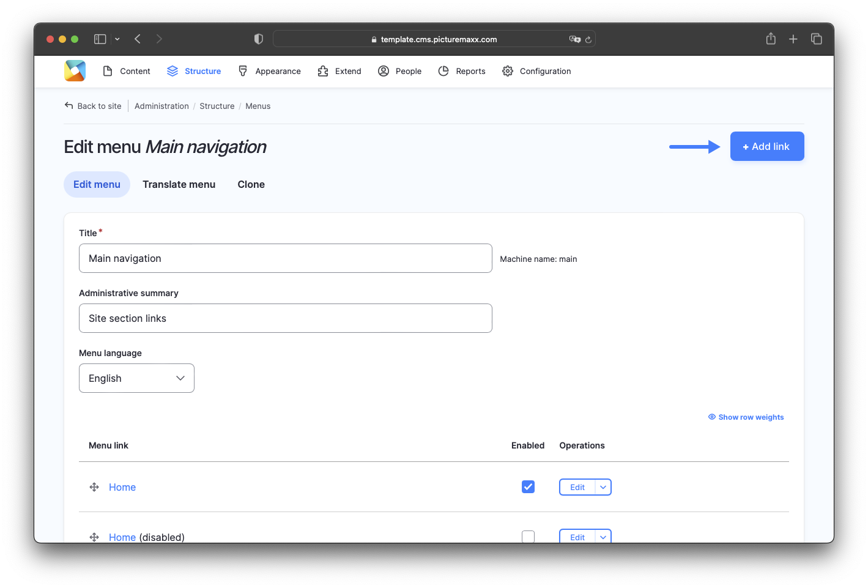868x588 pixels.
Task: Click the Drupal site logo icon
Action: pos(75,71)
